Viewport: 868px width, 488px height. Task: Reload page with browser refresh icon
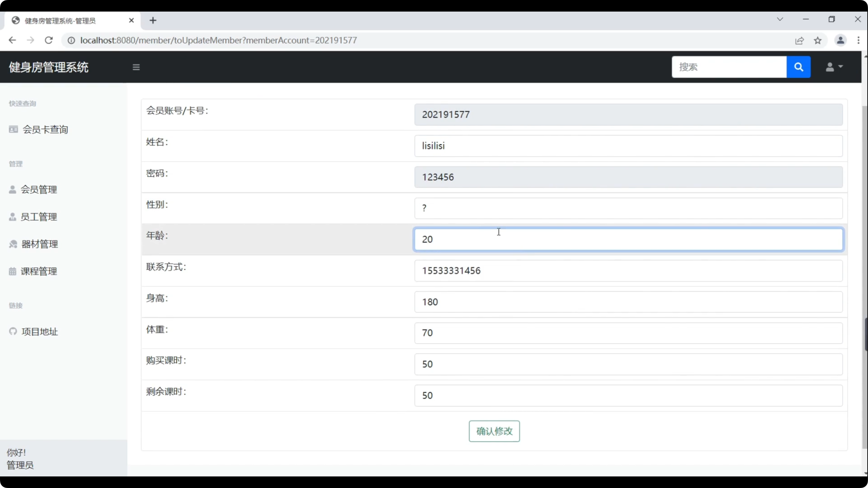tap(49, 40)
